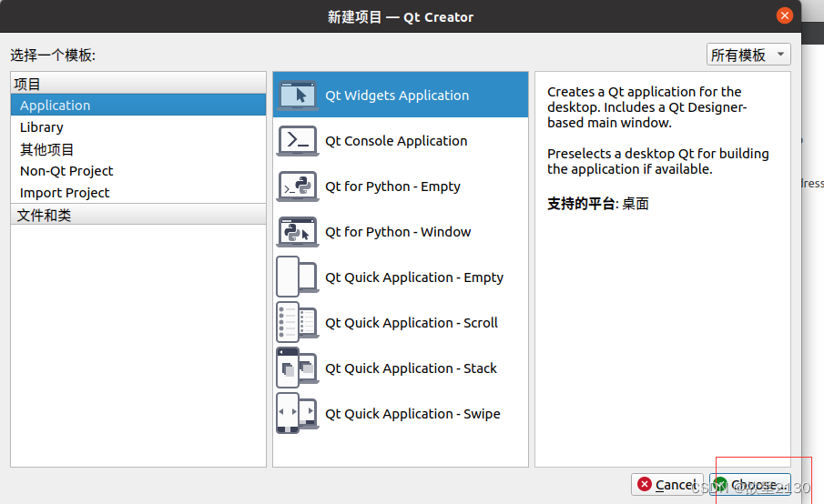Choose Qt Console Application template text
This screenshot has width=824, height=504.
(x=396, y=141)
